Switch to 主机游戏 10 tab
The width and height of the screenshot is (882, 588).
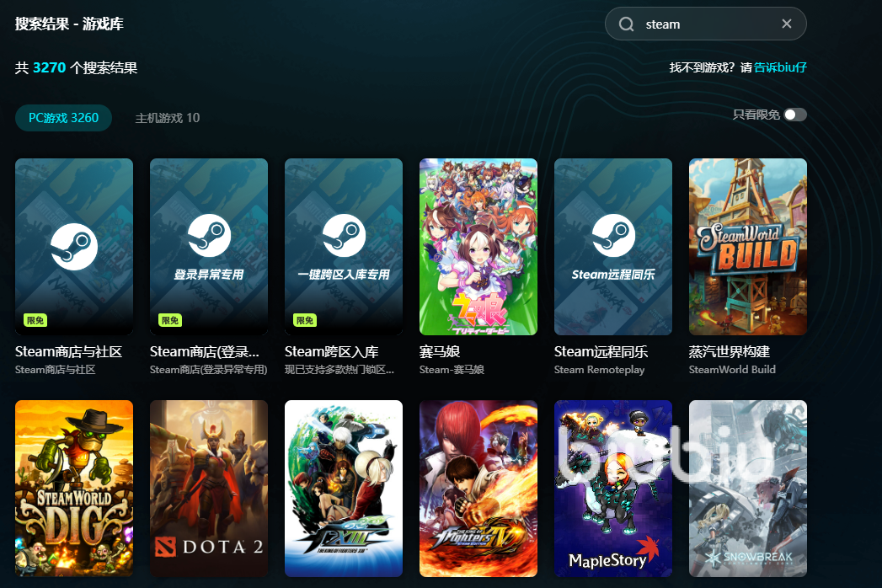tap(168, 118)
